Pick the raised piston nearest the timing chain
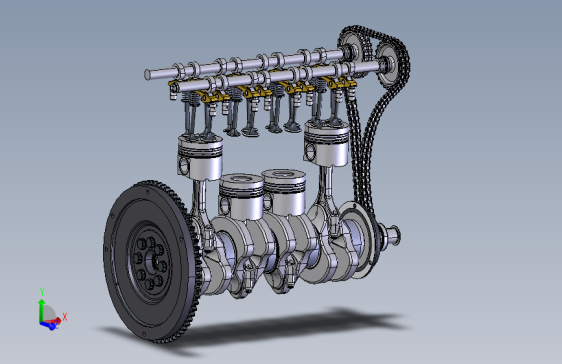 [326, 143]
